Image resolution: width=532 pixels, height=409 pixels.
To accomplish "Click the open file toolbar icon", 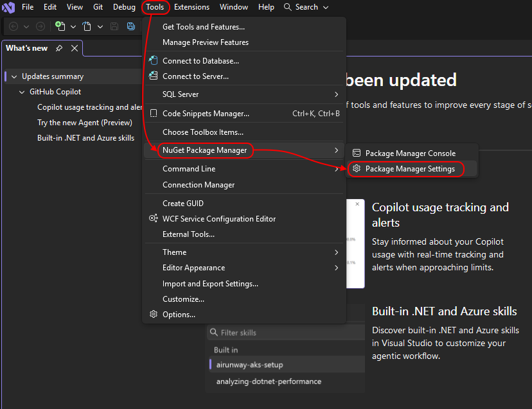I will click(87, 26).
